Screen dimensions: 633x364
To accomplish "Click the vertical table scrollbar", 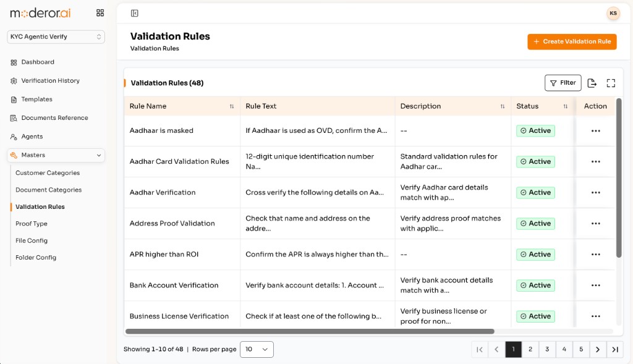I will click(x=619, y=177).
